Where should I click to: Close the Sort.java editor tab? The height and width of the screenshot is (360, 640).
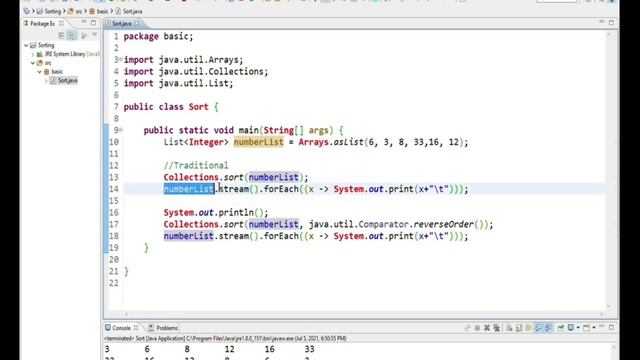(138, 23)
